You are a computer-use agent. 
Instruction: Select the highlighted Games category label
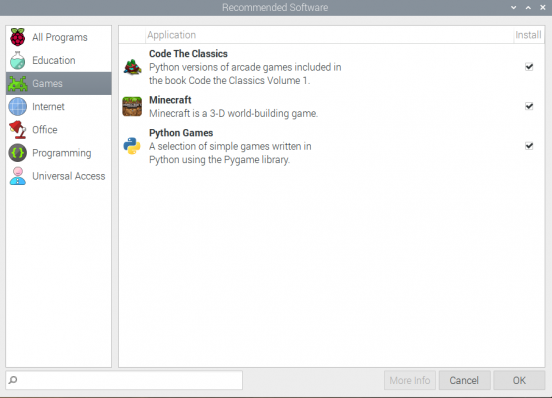(47, 83)
